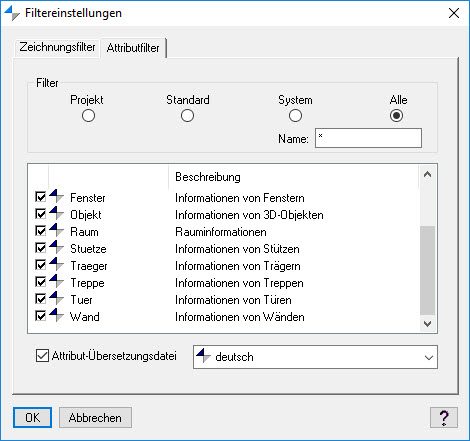Disable the Attribut-Übersetzungsdatei checkbox
Image resolution: width=470 pixels, height=441 pixels.
[42, 356]
